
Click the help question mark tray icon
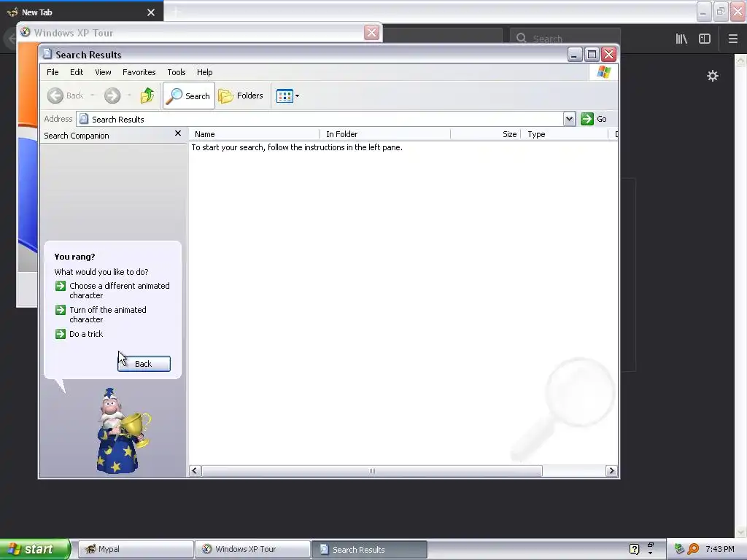click(x=634, y=549)
